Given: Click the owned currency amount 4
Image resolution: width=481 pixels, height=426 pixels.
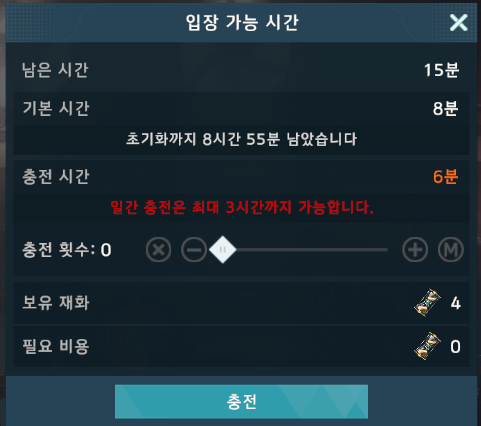Looking at the screenshot, I should click(456, 303).
